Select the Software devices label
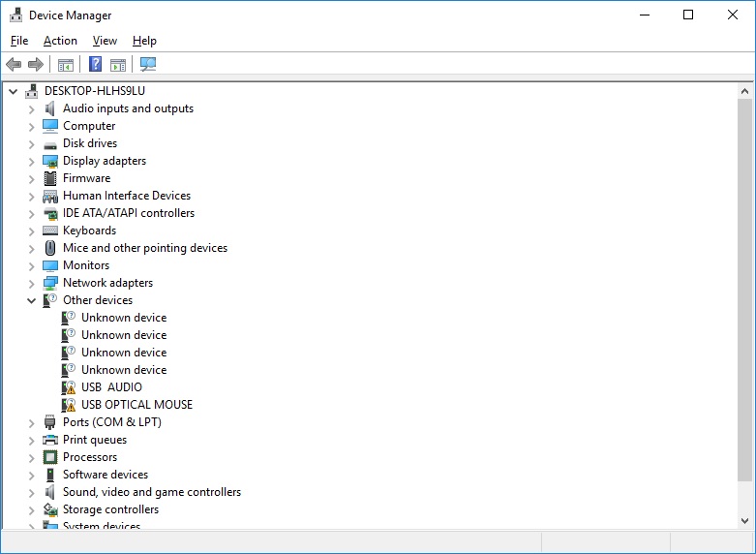 (x=106, y=475)
